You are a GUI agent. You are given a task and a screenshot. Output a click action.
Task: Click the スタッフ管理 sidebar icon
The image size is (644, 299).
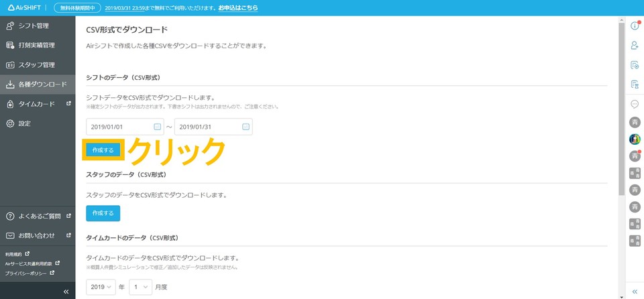click(10, 65)
